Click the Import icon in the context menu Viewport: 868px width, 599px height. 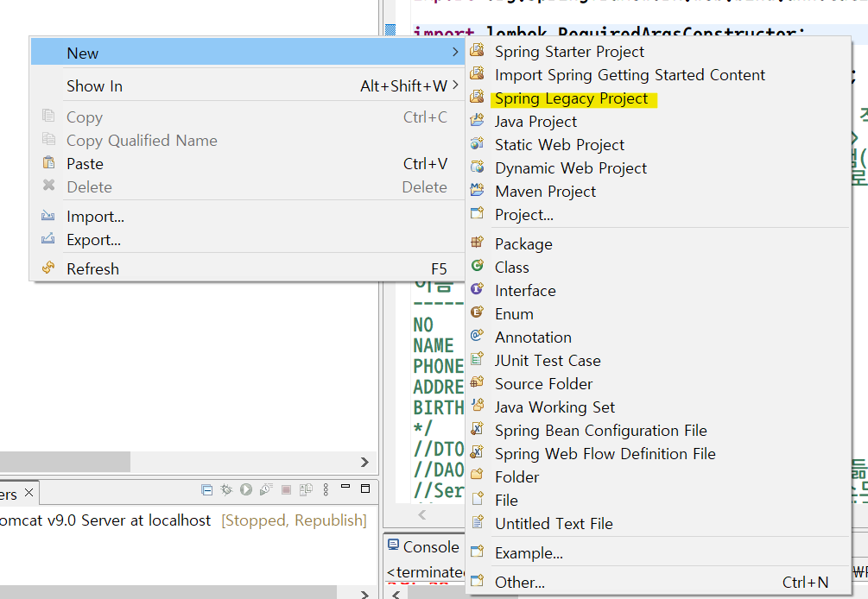click(48, 216)
